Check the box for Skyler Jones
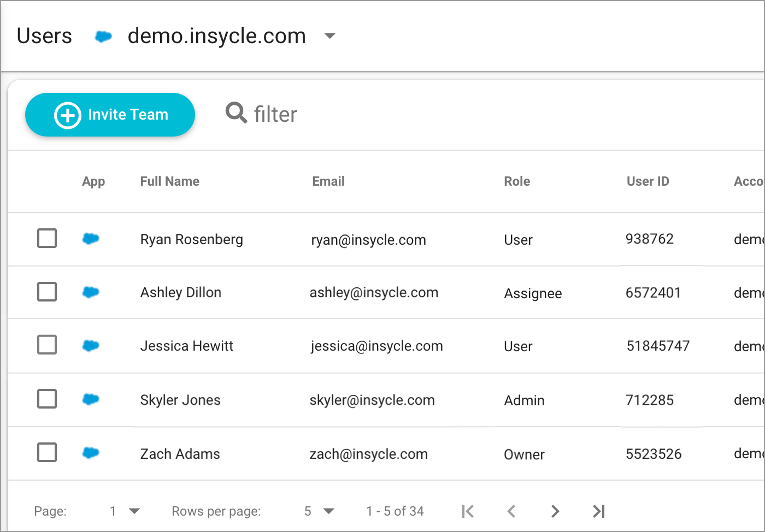 (x=47, y=399)
